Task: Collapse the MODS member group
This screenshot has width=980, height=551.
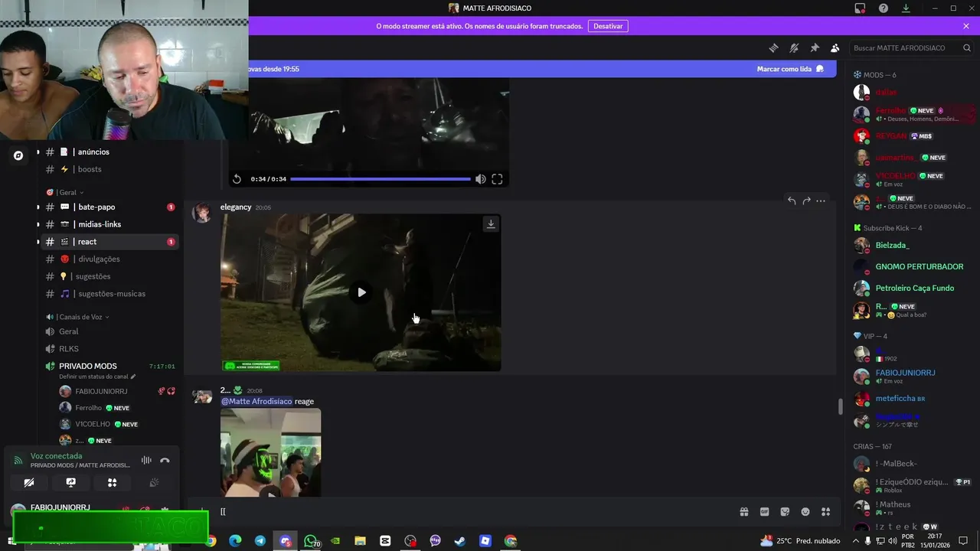Action: [x=874, y=75]
